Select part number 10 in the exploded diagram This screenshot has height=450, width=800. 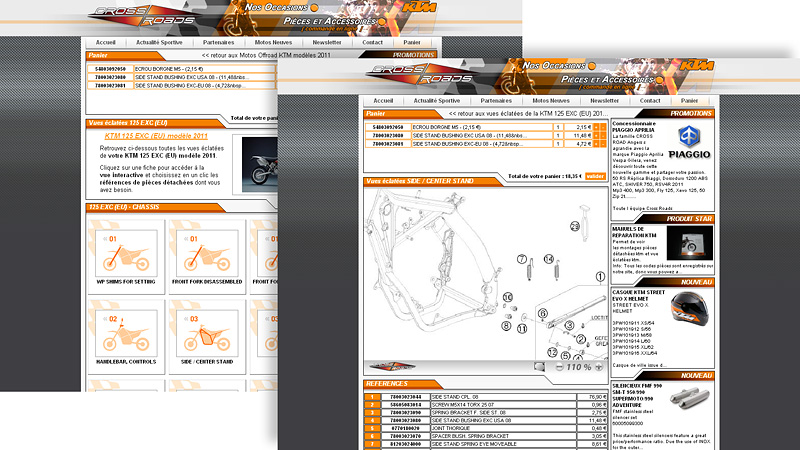(x=507, y=297)
